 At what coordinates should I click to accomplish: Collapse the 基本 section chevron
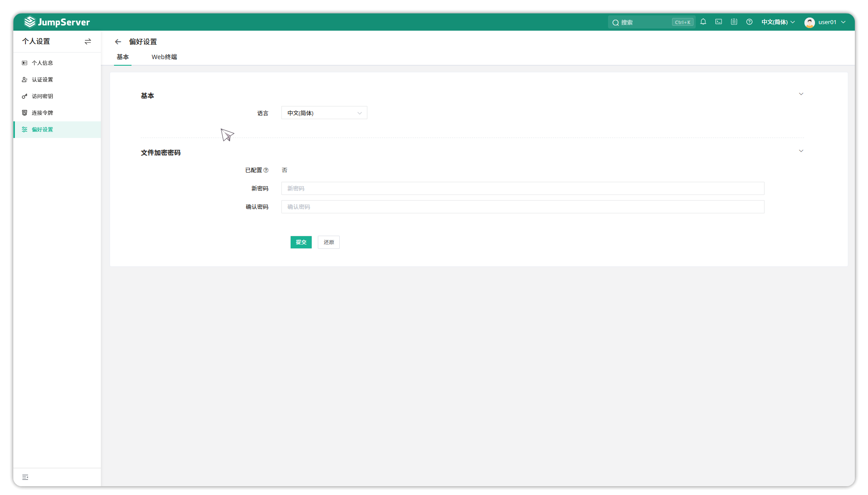click(x=801, y=94)
